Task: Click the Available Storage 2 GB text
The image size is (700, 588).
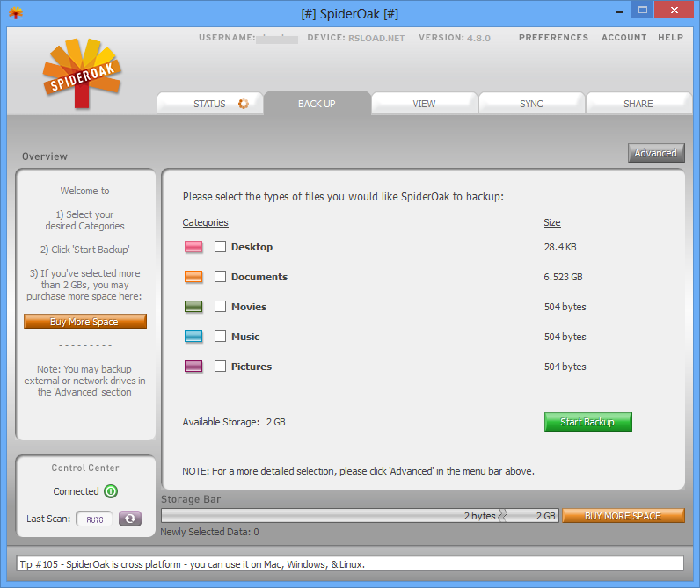Action: coord(234,422)
